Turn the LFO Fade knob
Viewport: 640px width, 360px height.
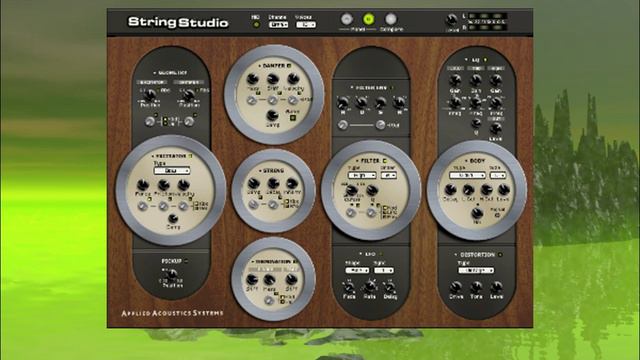point(349,287)
